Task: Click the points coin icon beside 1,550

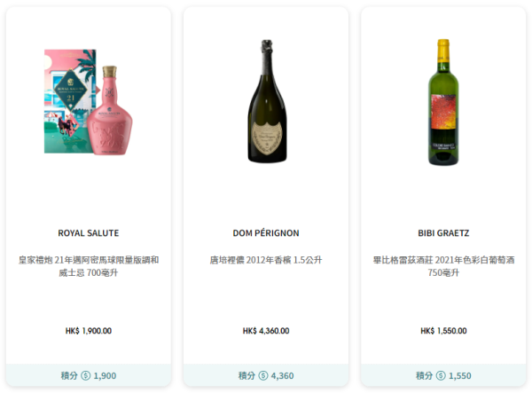Action: coord(441,375)
